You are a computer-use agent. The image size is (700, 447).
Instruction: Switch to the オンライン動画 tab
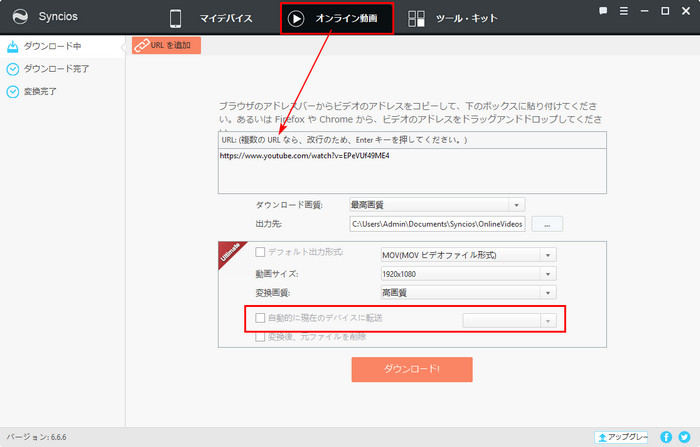click(x=337, y=18)
